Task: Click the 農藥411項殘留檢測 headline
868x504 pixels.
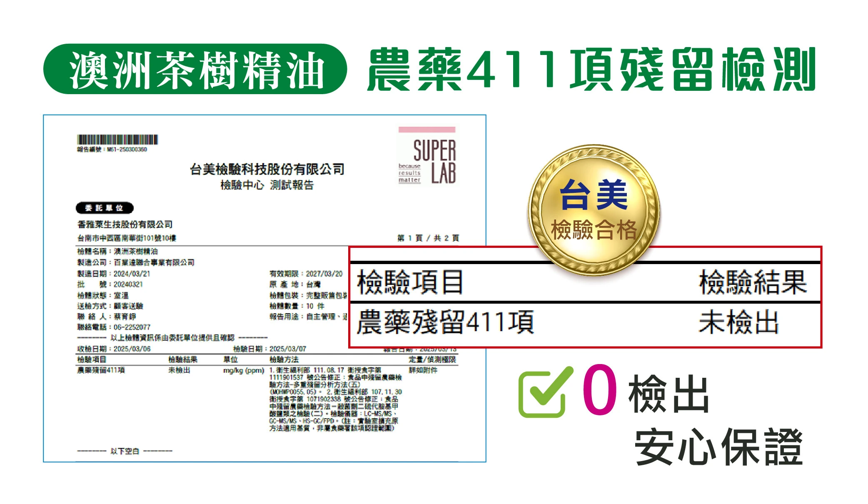Action: 591,69
